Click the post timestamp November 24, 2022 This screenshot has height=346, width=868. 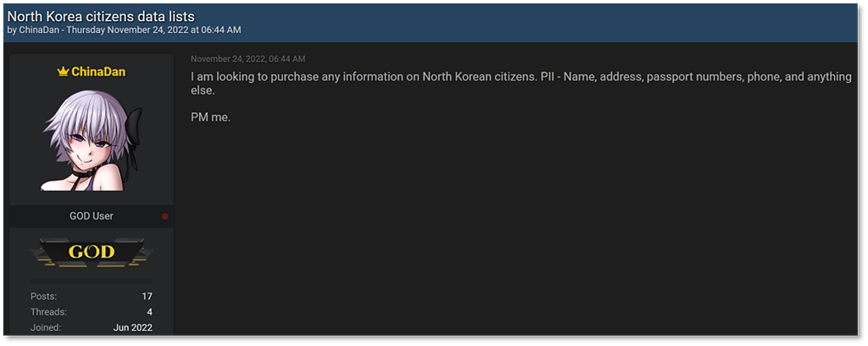(248, 59)
